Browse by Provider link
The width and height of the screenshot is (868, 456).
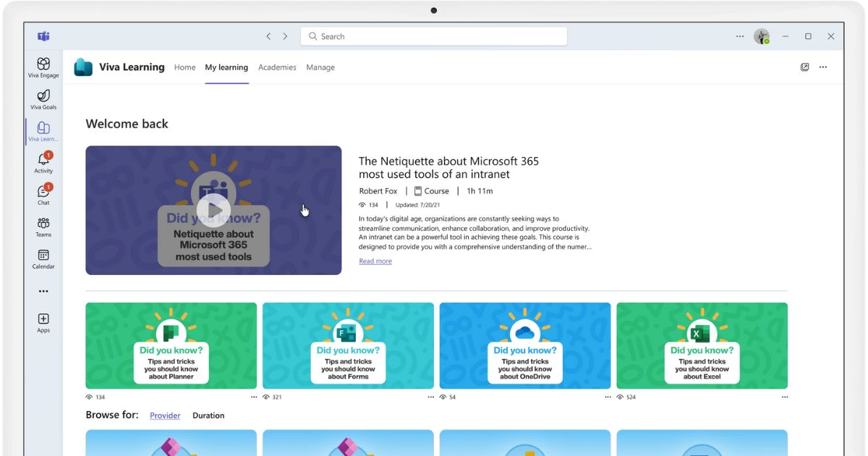165,415
